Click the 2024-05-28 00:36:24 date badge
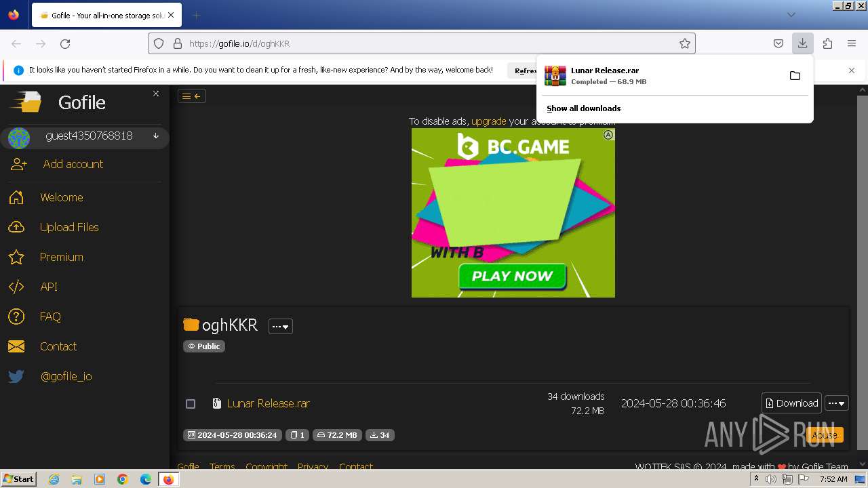The width and height of the screenshot is (868, 488). pyautogui.click(x=231, y=435)
